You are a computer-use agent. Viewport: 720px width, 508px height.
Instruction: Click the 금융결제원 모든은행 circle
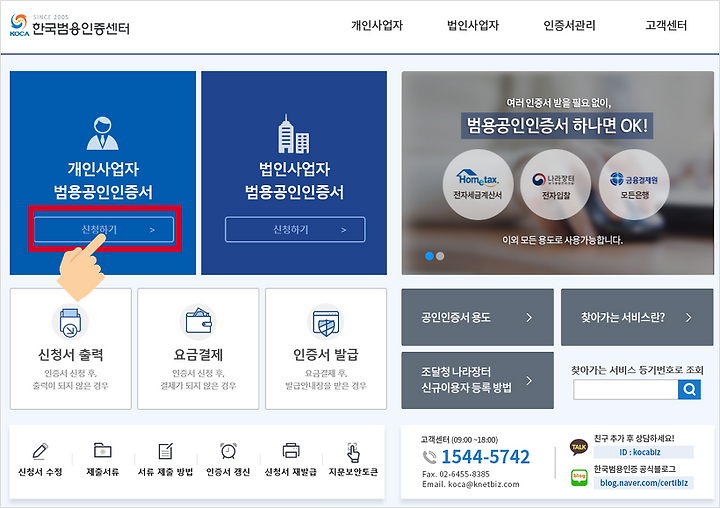point(634,184)
